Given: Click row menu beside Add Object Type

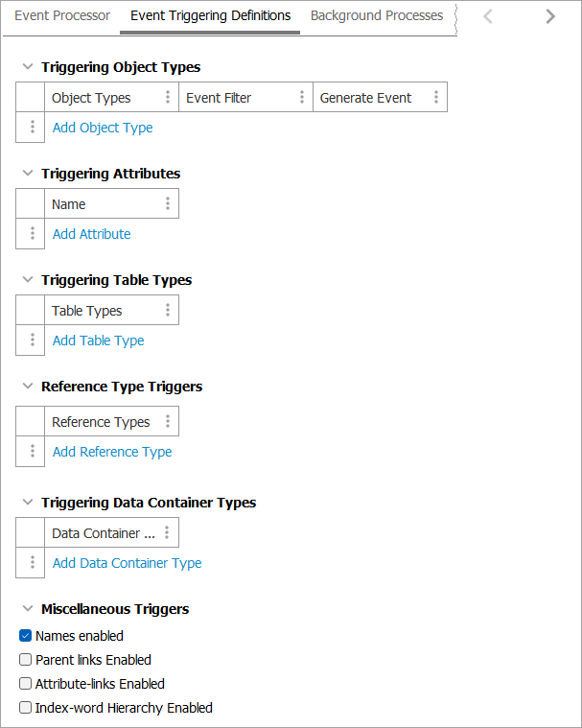Looking at the screenshot, I should tap(33, 128).
